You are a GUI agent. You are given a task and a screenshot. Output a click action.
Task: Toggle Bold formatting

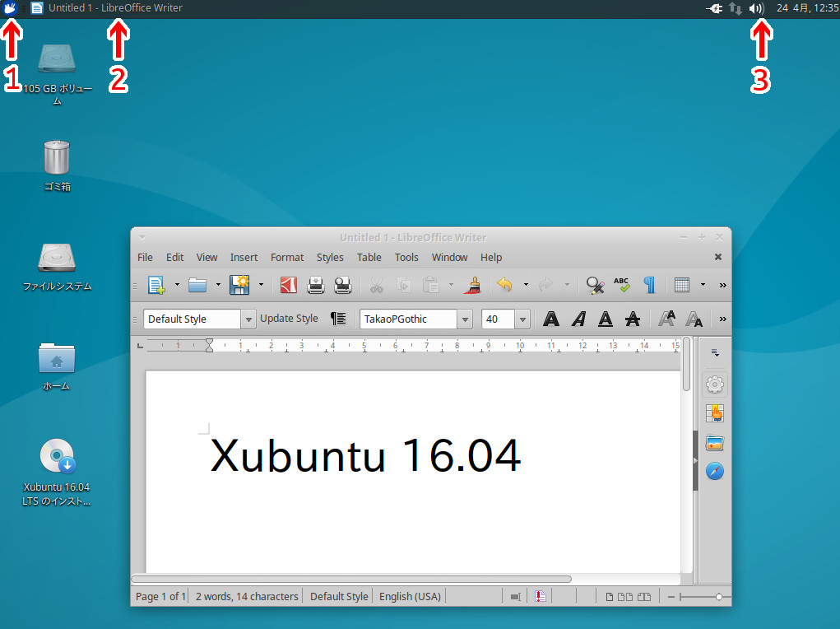click(x=551, y=319)
